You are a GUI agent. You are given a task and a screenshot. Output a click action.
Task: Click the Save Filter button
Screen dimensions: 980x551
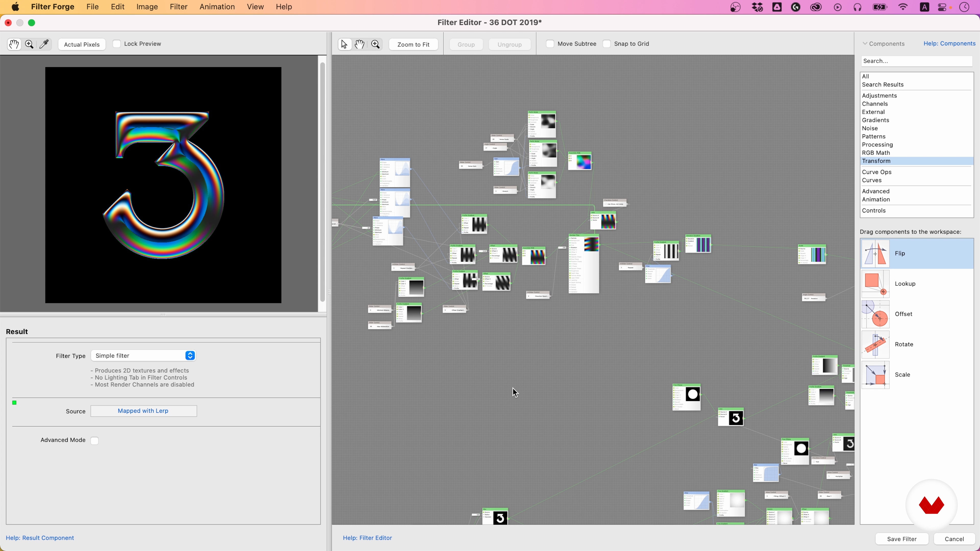902,539
